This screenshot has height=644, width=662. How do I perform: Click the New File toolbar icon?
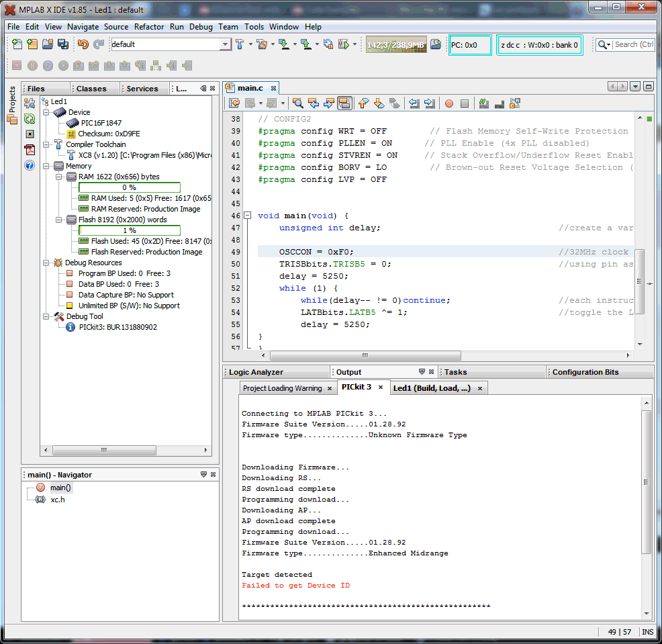pos(17,44)
